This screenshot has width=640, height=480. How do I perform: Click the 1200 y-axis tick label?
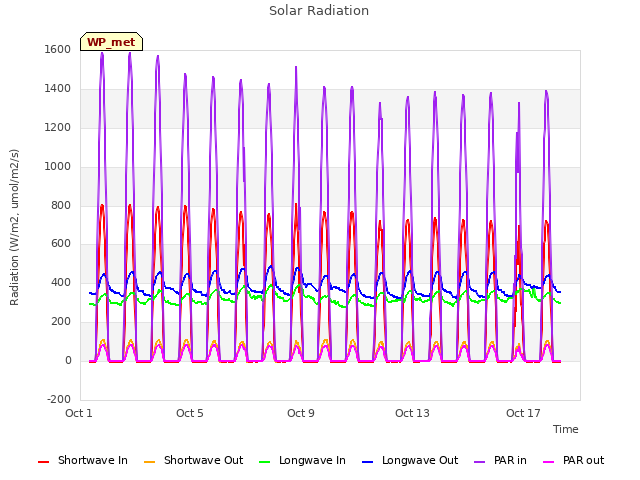click(58, 128)
